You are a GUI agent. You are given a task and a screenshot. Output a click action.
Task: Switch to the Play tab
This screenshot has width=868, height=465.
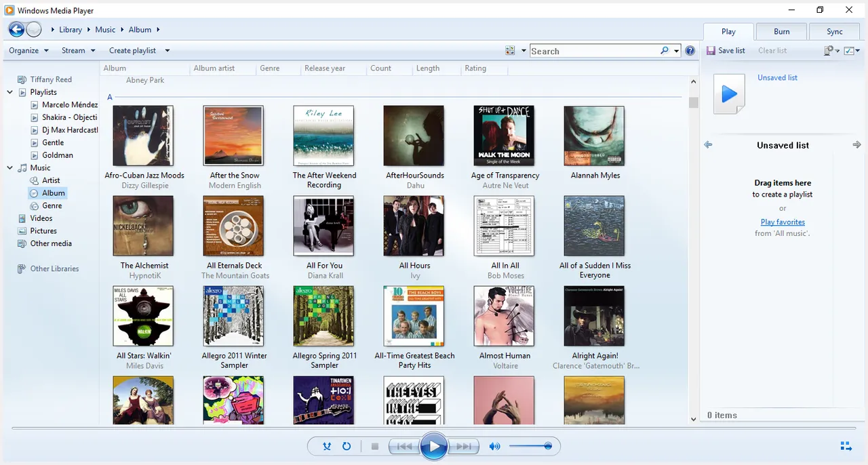click(x=728, y=31)
